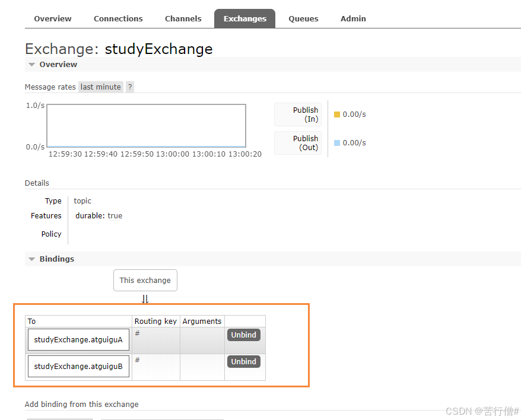Select the 'topic' type value
The image size is (521, 420).
(82, 201)
